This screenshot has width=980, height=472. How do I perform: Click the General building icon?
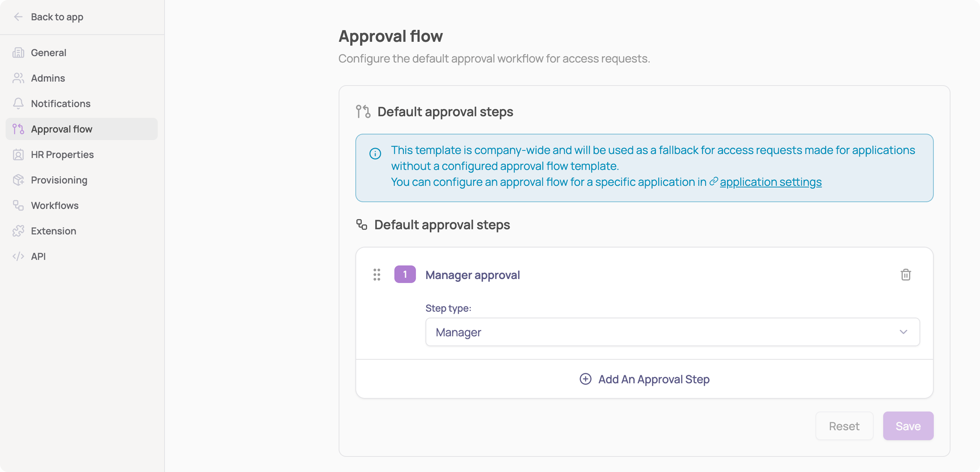[18, 53]
